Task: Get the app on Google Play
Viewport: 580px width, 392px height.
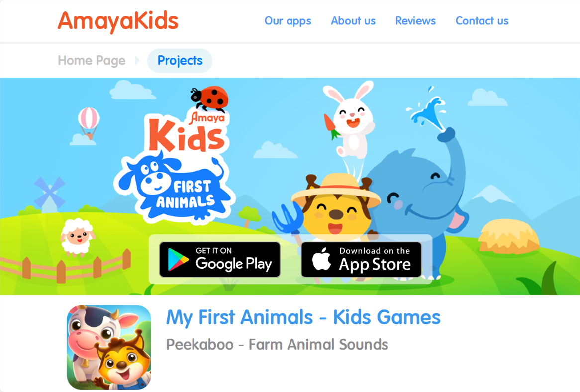Action: (220, 259)
